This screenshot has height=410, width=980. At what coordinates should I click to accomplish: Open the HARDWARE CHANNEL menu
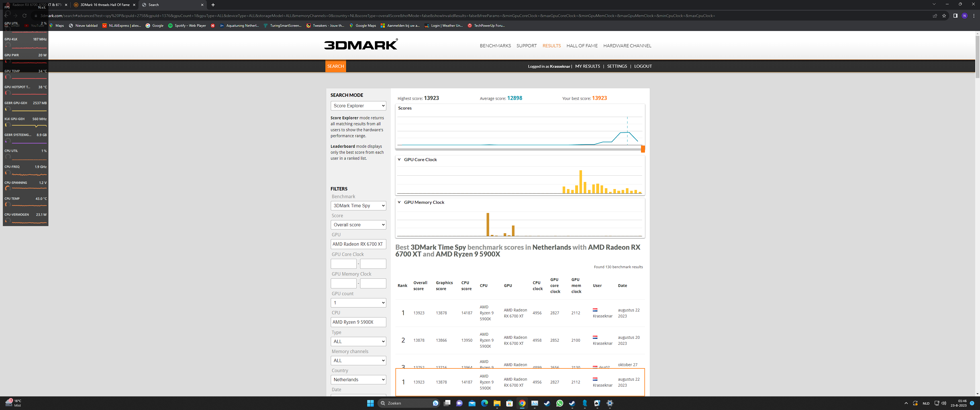point(627,46)
